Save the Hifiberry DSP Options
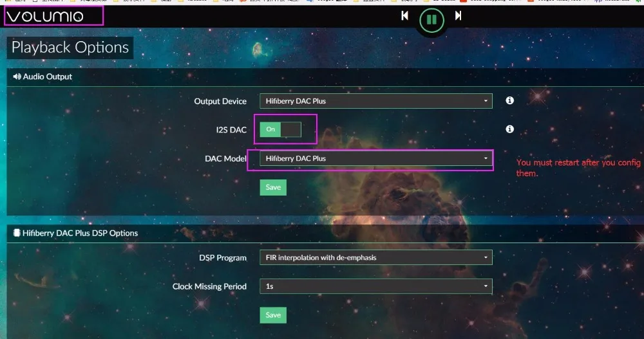This screenshot has width=644, height=339. (273, 315)
